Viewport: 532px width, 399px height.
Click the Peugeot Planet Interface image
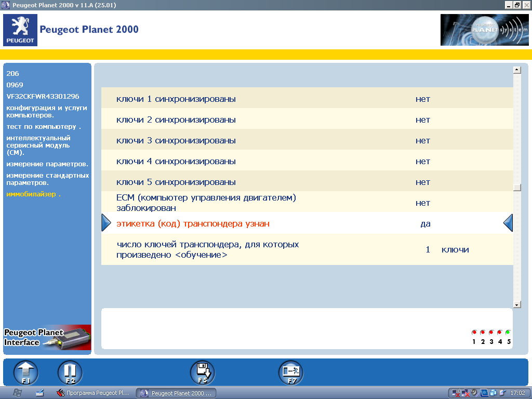tap(47, 338)
